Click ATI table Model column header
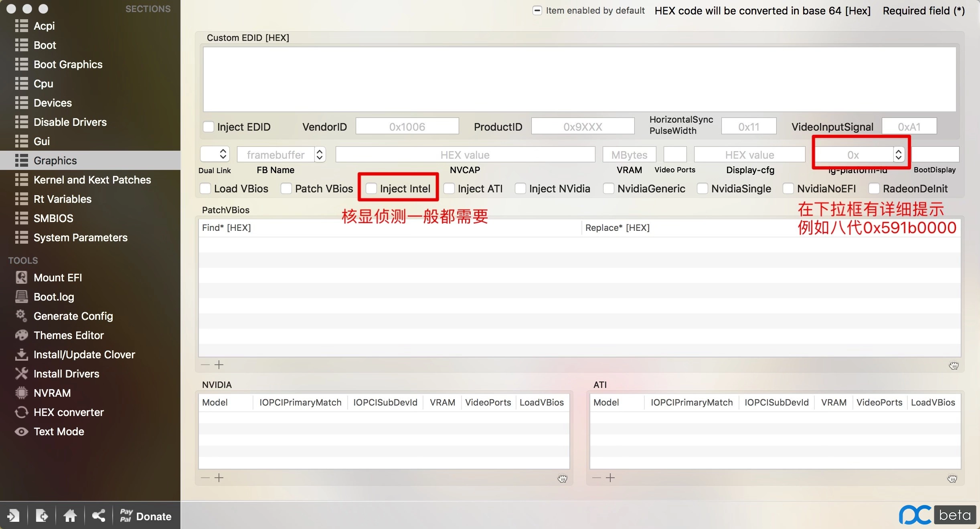The width and height of the screenshot is (980, 529). (x=617, y=402)
